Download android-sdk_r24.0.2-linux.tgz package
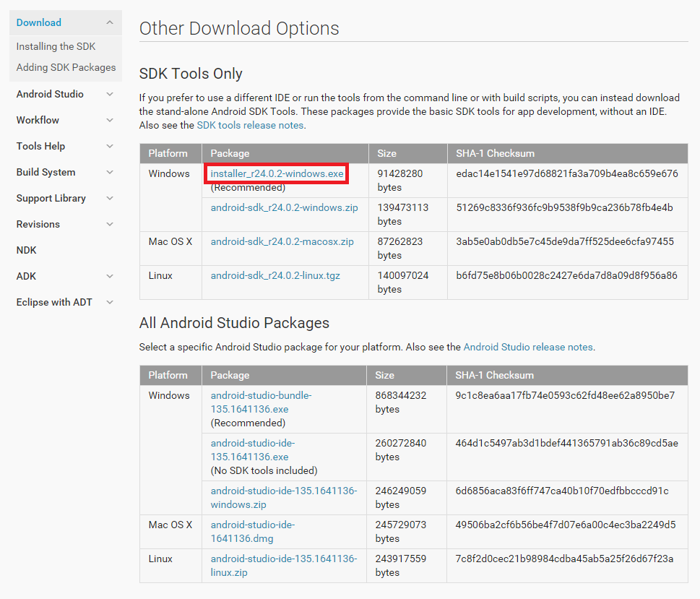 click(275, 275)
